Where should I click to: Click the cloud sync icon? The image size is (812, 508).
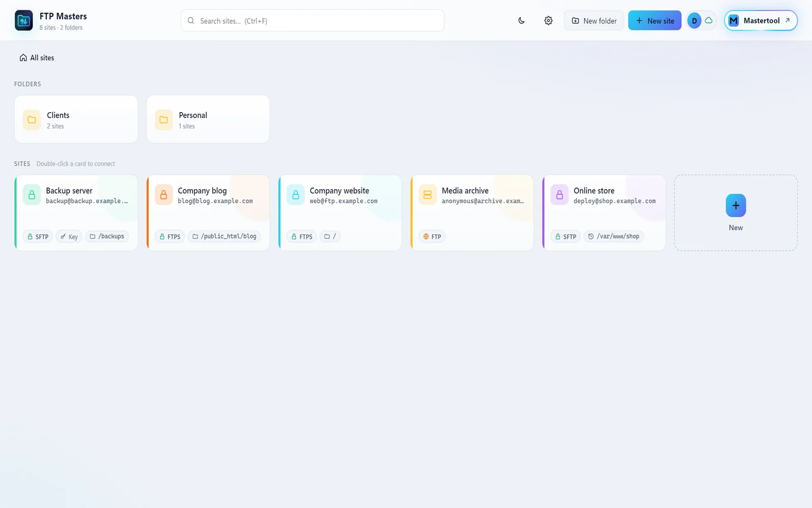pyautogui.click(x=708, y=21)
